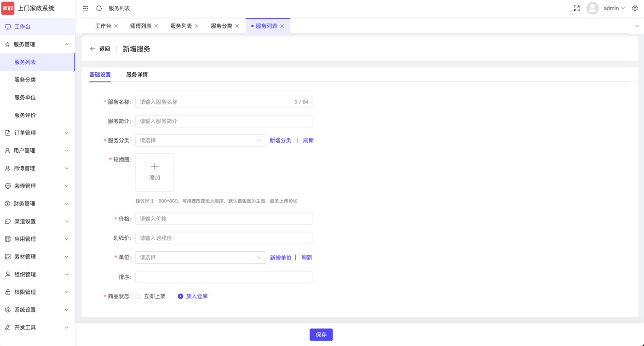Screen dimensions: 644x346
Task: Expand 素材管理 in the sidebar
Action: 37,257
